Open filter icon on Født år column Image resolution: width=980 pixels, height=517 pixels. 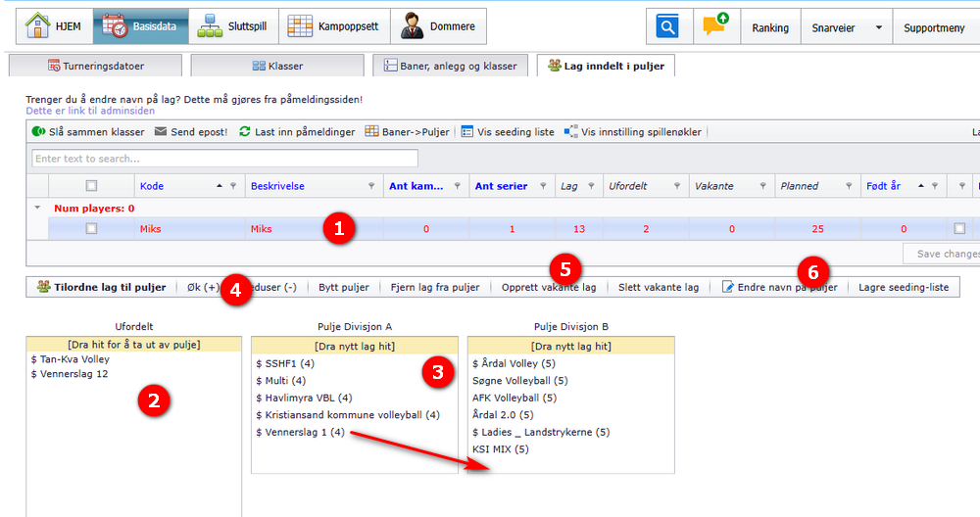[934, 186]
